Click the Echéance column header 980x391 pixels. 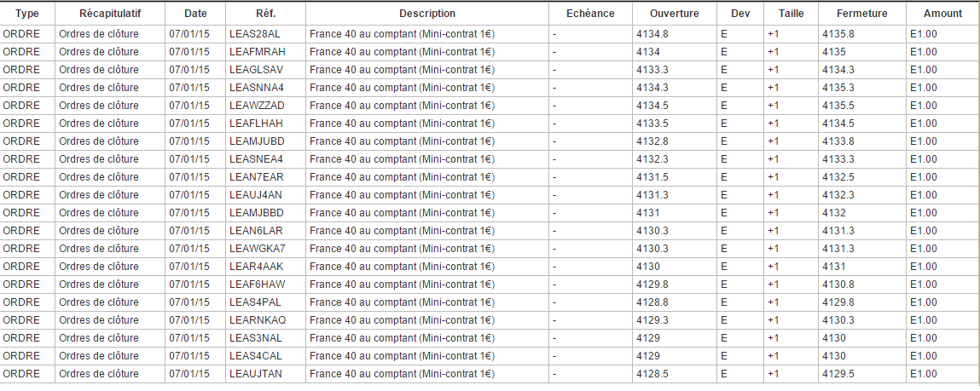(589, 14)
